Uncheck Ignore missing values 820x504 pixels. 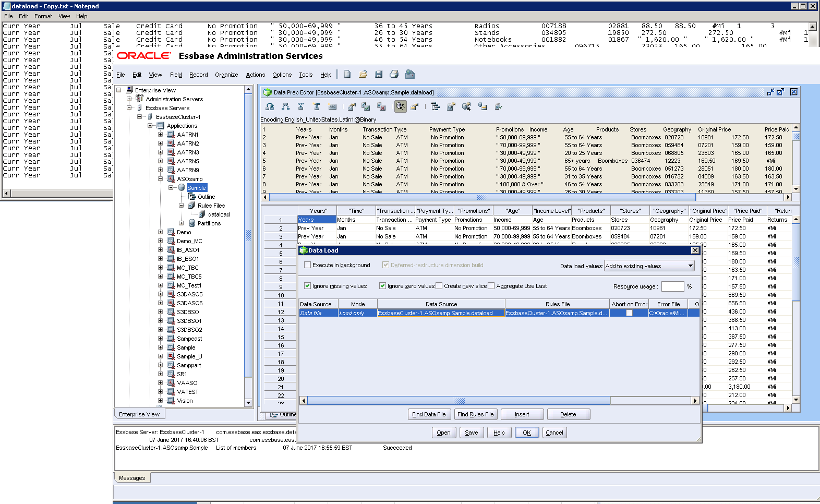[x=308, y=286]
